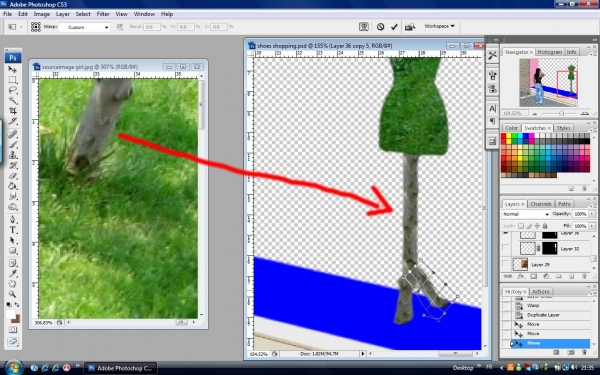The width and height of the screenshot is (600, 375).
Task: Open the Filter menu
Action: pyautogui.click(x=103, y=14)
